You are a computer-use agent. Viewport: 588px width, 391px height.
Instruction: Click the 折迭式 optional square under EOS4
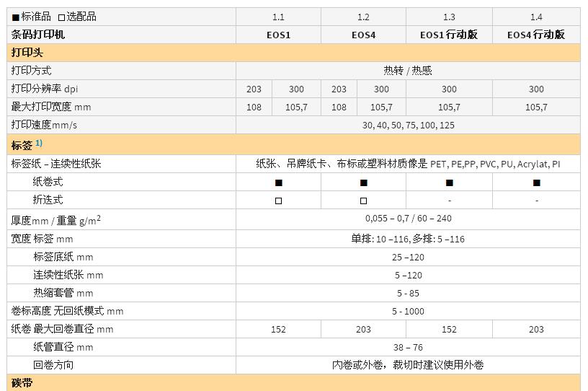point(363,201)
